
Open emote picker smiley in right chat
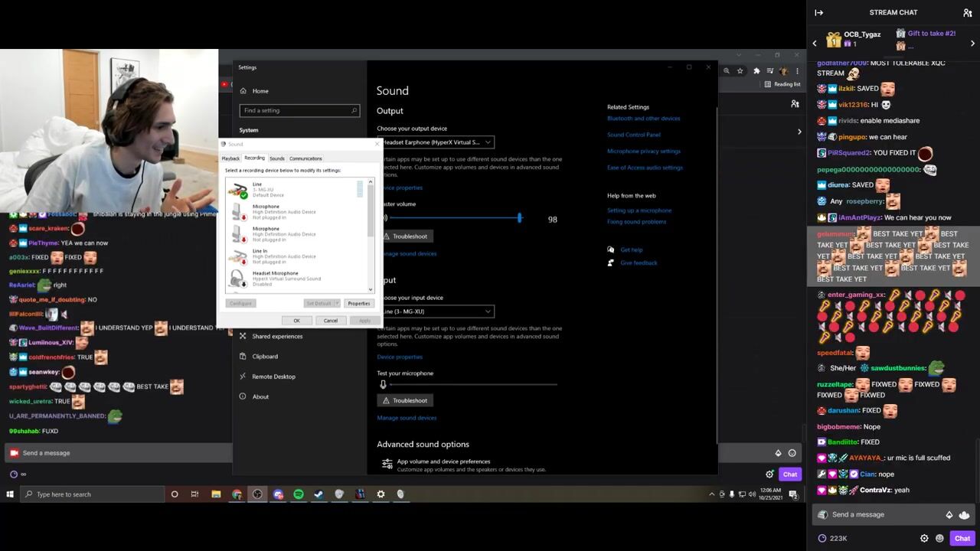pyautogui.click(x=939, y=538)
